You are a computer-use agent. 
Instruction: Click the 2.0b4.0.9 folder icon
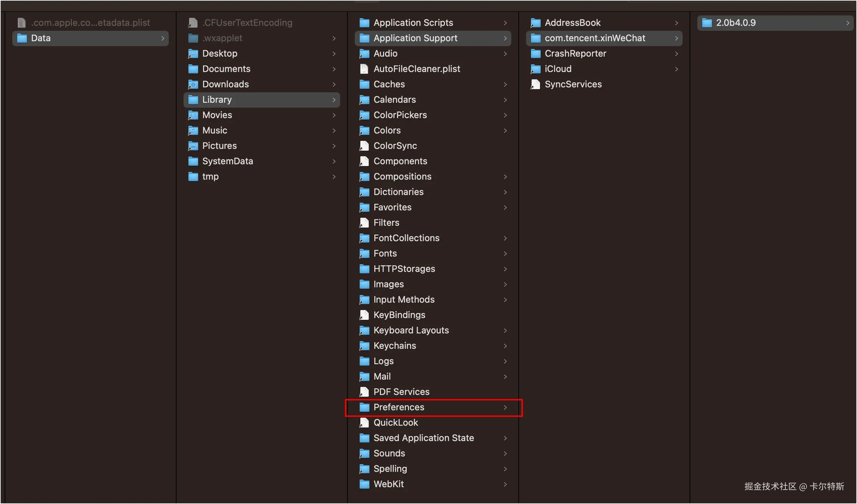tap(707, 23)
